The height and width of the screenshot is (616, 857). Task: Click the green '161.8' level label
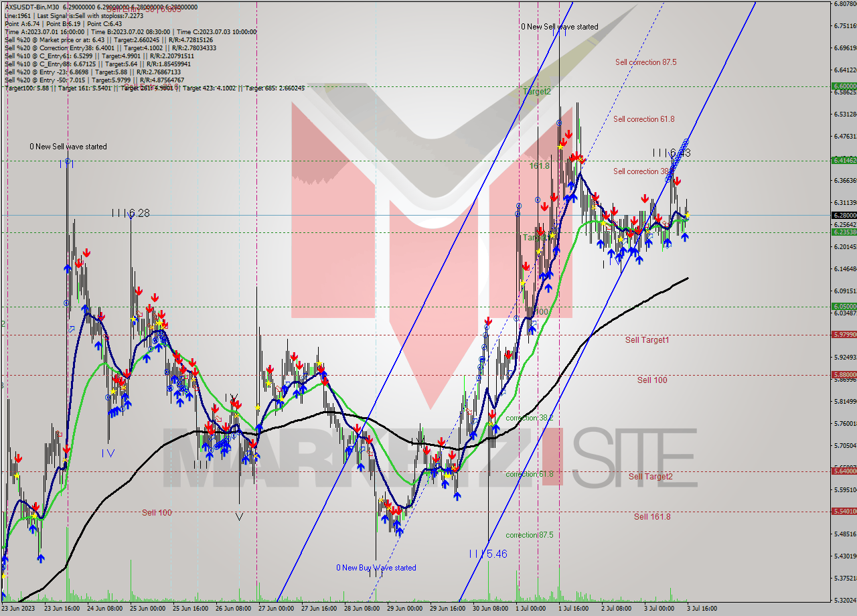pyautogui.click(x=539, y=165)
